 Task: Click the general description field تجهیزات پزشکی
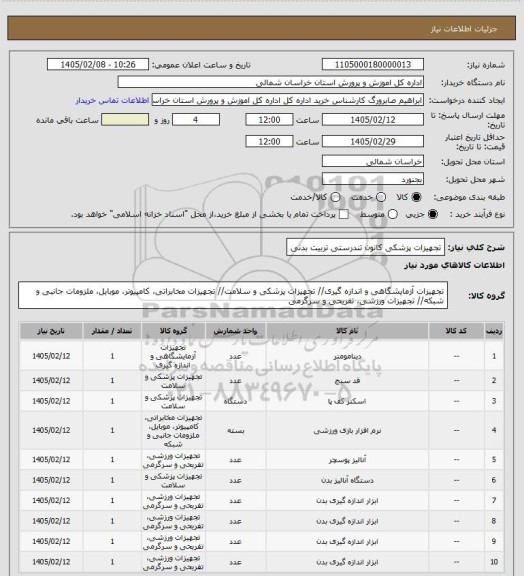click(x=366, y=247)
